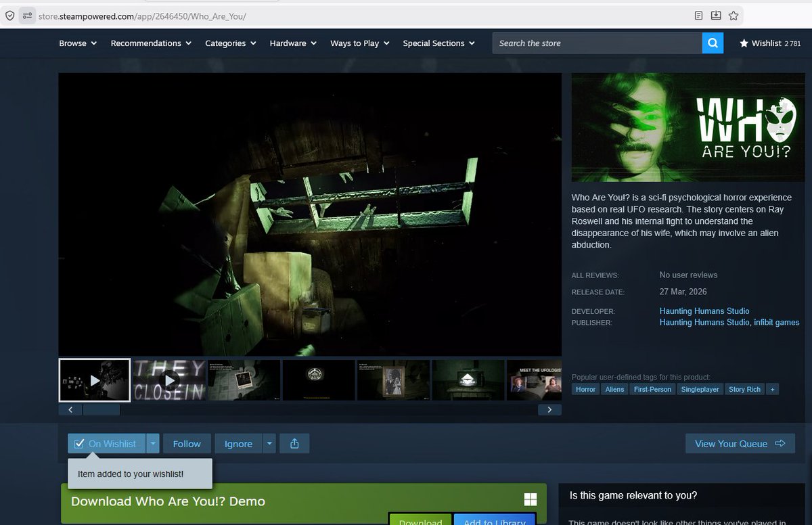The width and height of the screenshot is (812, 525).
Task: Click the browser shield tracking protection icon
Action: point(10,16)
